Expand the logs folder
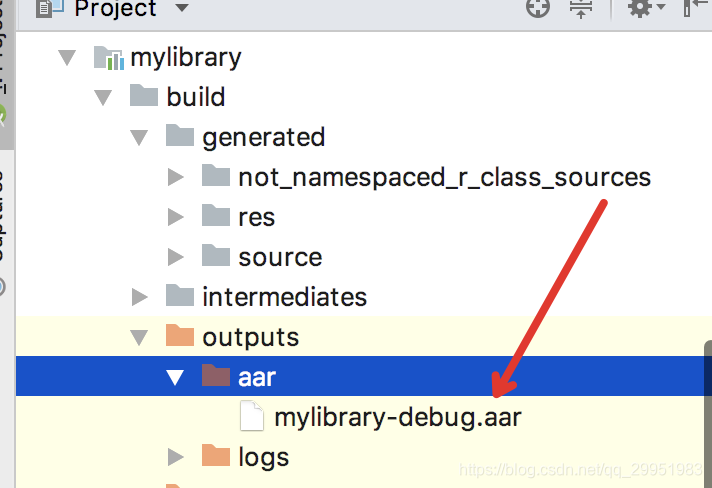712x488 pixels. pyautogui.click(x=176, y=457)
